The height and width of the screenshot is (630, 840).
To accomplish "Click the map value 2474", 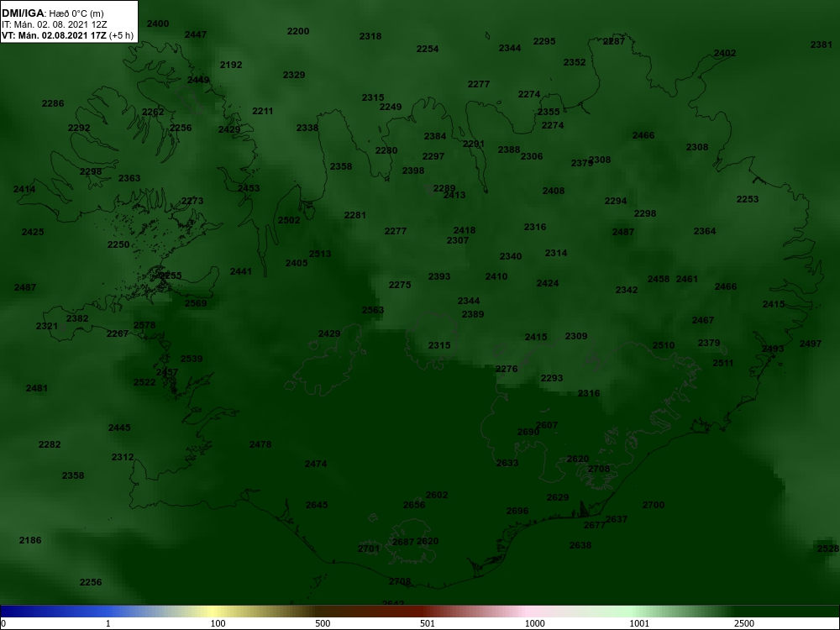I will pos(316,464).
